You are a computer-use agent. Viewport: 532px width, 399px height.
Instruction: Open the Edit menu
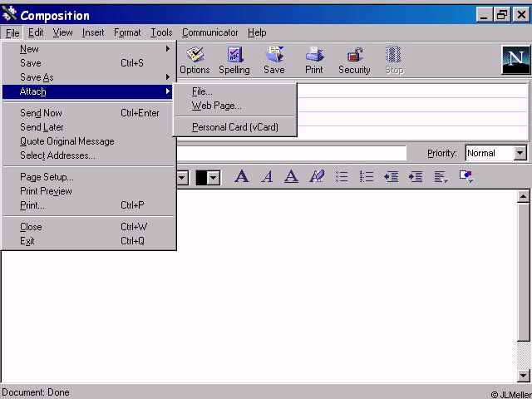36,32
